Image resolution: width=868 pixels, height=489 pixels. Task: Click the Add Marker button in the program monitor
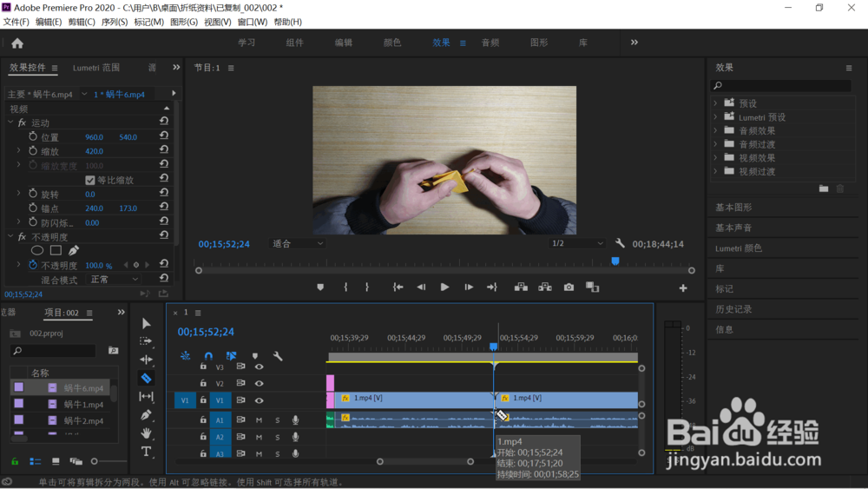320,287
